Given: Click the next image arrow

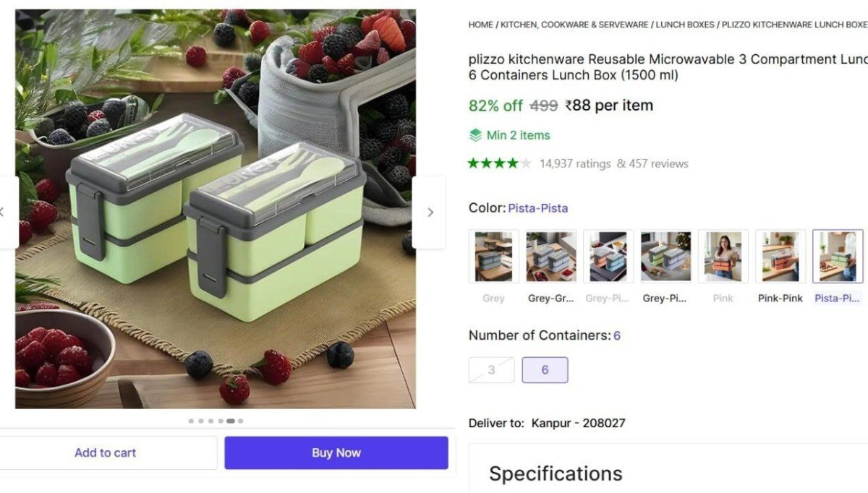Looking at the screenshot, I should click(x=430, y=213).
